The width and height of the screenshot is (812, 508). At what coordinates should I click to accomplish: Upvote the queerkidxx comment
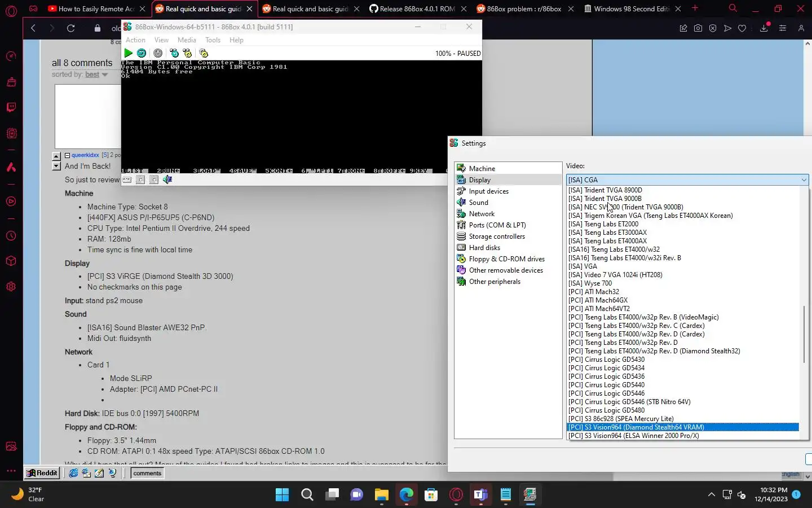click(56, 156)
